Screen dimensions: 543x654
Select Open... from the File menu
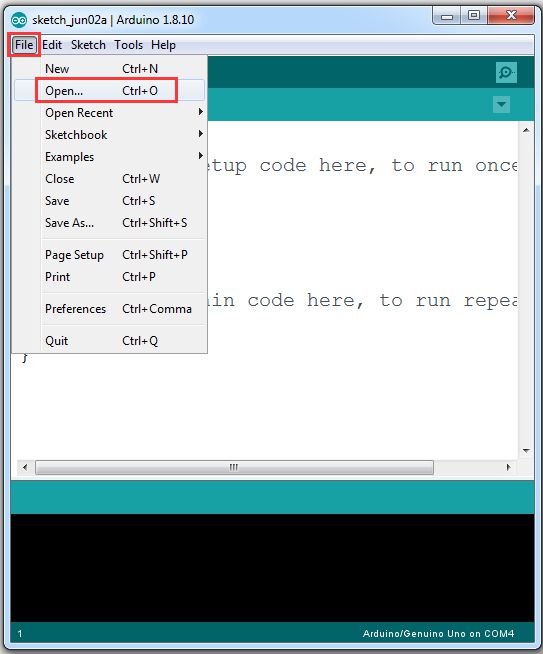pyautogui.click(x=110, y=91)
